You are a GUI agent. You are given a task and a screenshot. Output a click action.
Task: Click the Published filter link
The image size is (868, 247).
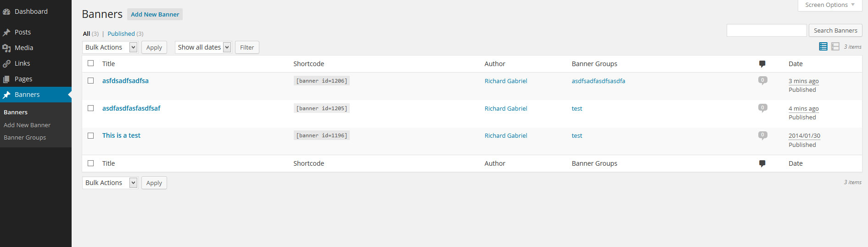click(121, 34)
